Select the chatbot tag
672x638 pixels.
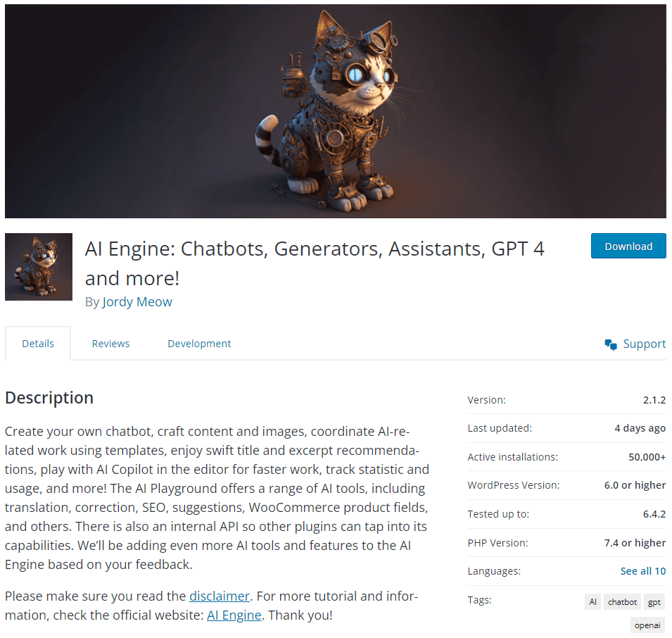(622, 601)
